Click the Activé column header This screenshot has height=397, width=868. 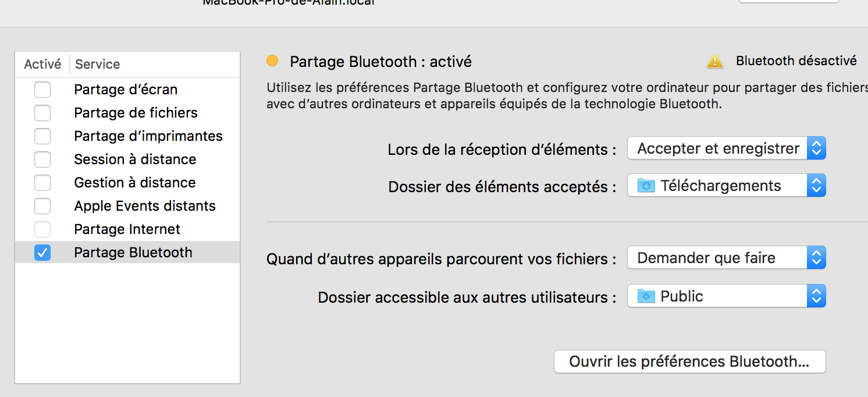click(x=42, y=64)
